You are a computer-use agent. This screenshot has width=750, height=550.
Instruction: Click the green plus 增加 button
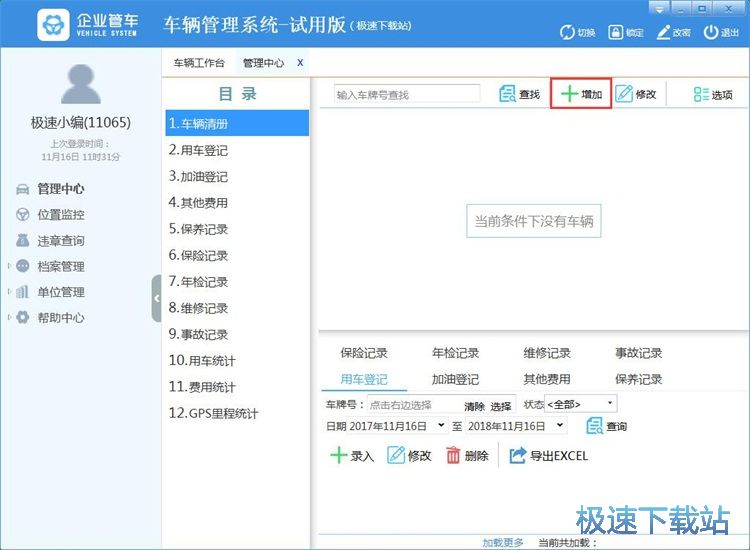coord(581,94)
